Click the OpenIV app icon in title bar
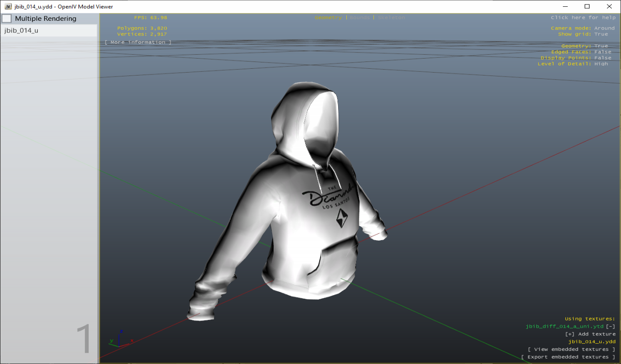621x364 pixels. 8,6
